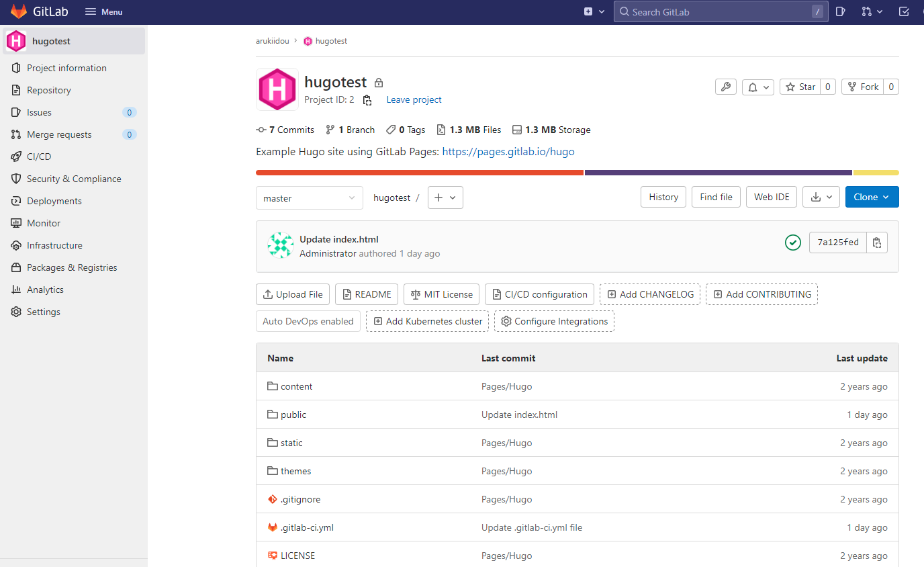This screenshot has height=567, width=924.
Task: Open MIT License button
Action: click(441, 294)
